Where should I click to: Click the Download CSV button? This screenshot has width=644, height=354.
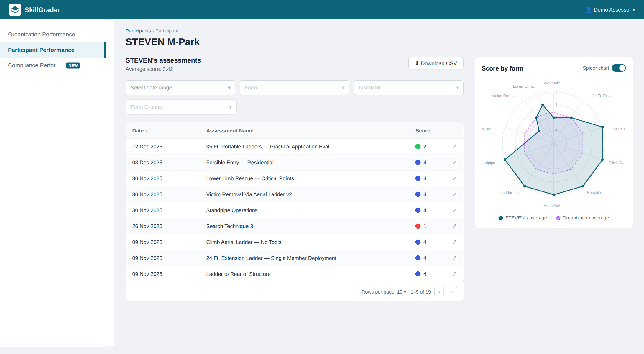[x=436, y=63]
